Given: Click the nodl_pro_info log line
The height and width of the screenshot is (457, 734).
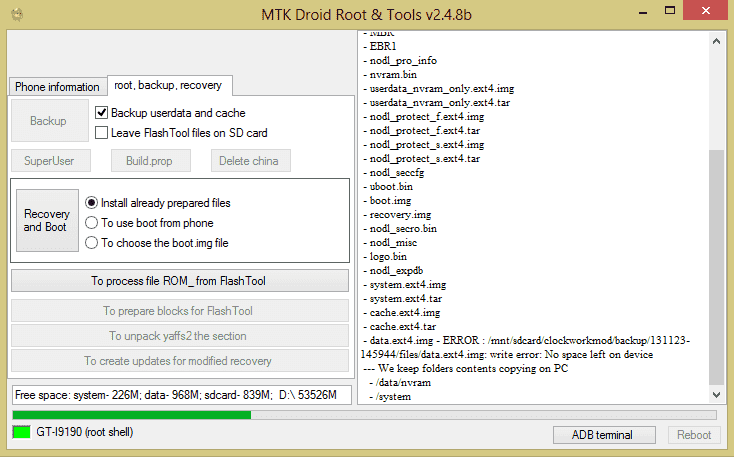Looking at the screenshot, I should coord(400,60).
